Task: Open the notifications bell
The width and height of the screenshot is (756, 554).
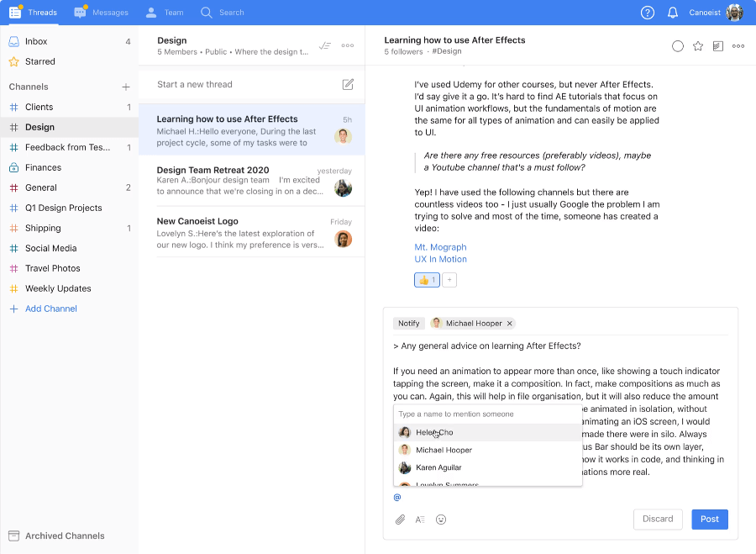Action: (x=672, y=13)
